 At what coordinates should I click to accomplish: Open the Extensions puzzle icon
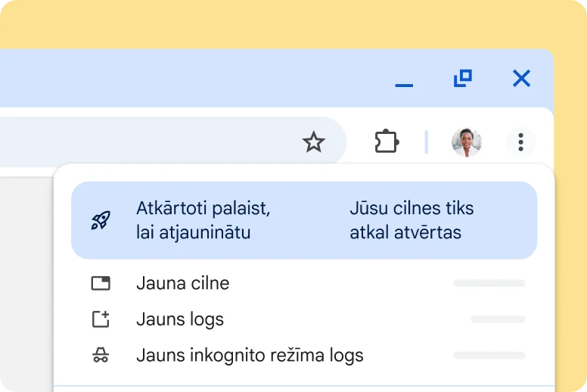[x=387, y=142]
